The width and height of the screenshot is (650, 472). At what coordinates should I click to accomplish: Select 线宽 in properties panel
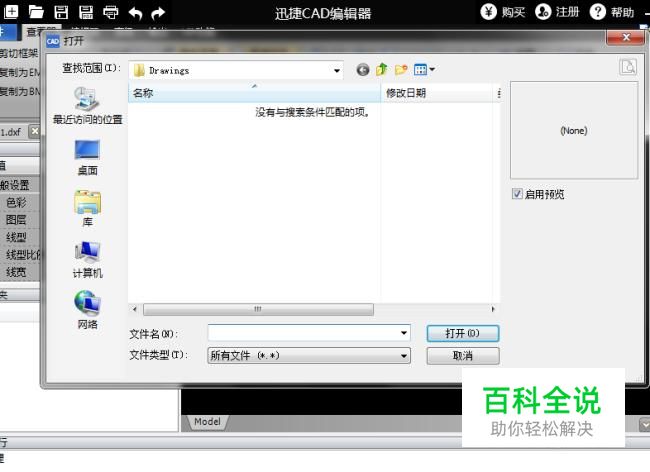[16, 272]
